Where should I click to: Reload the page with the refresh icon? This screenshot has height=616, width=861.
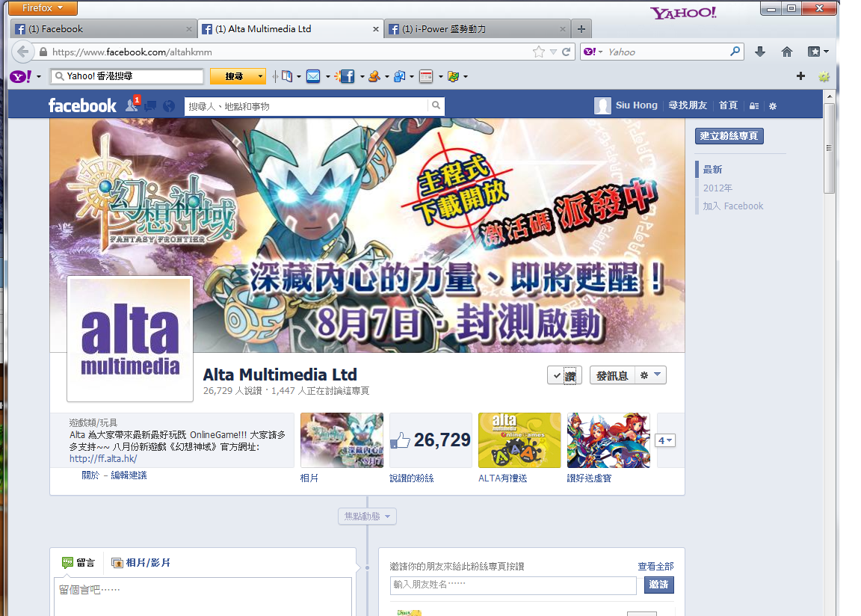pos(566,52)
